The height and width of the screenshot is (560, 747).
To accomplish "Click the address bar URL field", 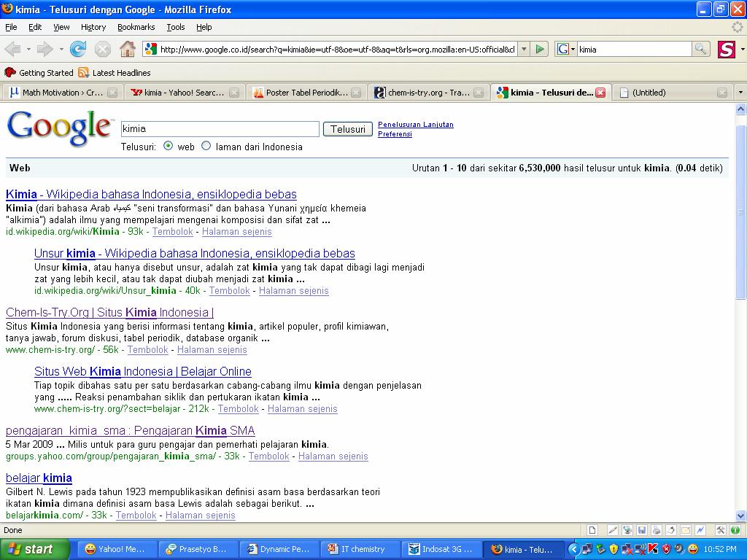I will coord(338,49).
